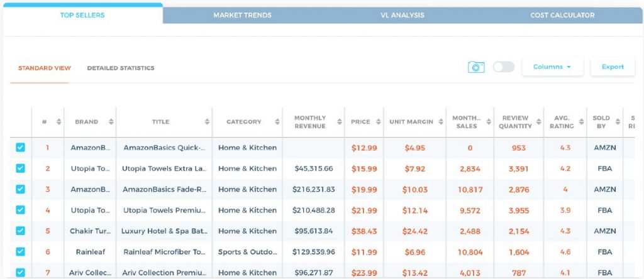Open the VL Analysis tab

[402, 15]
